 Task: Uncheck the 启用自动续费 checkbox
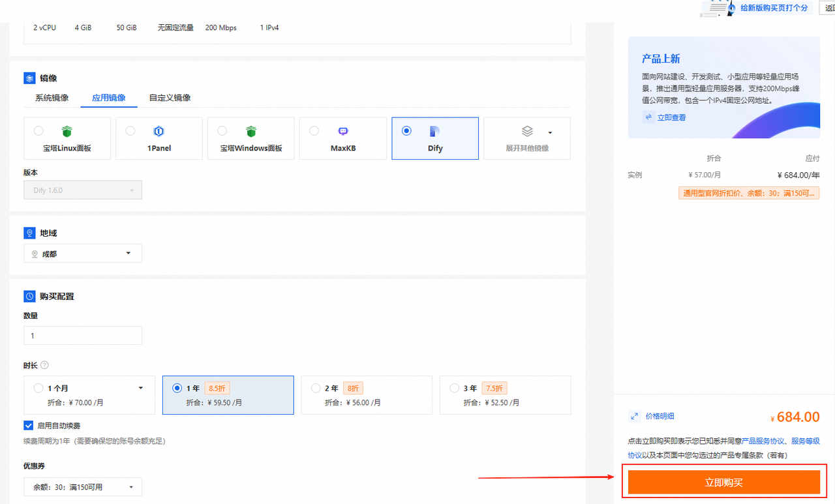(x=29, y=425)
